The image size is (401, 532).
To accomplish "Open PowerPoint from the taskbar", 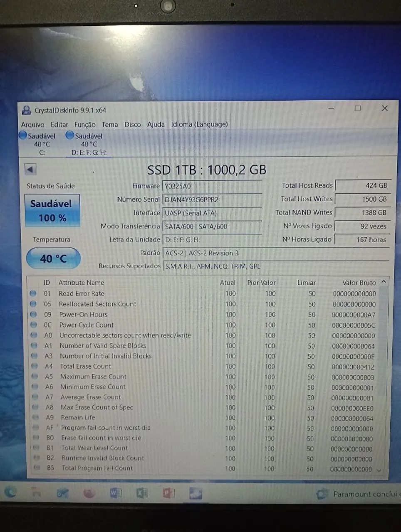I will pyautogui.click(x=168, y=493).
